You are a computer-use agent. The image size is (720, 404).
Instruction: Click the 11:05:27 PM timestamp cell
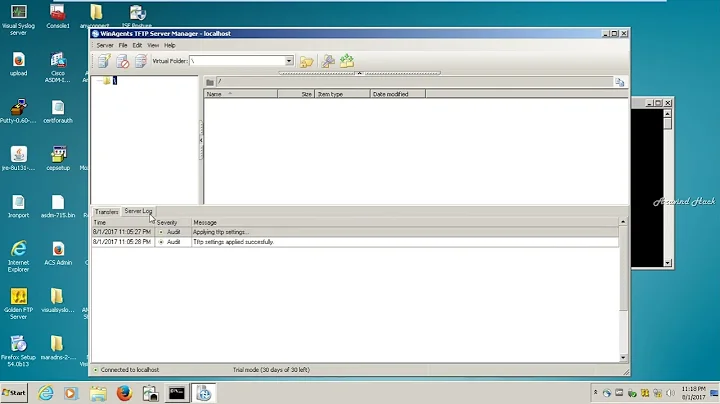point(122,232)
